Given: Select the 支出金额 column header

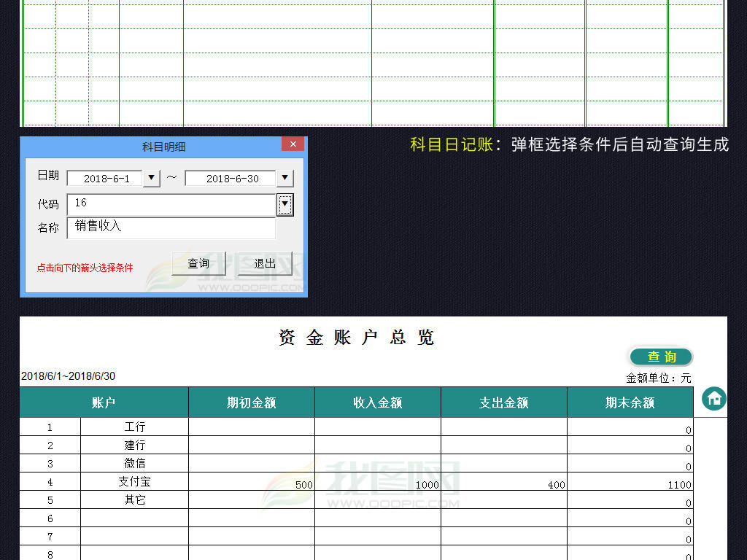Looking at the screenshot, I should coord(503,402).
